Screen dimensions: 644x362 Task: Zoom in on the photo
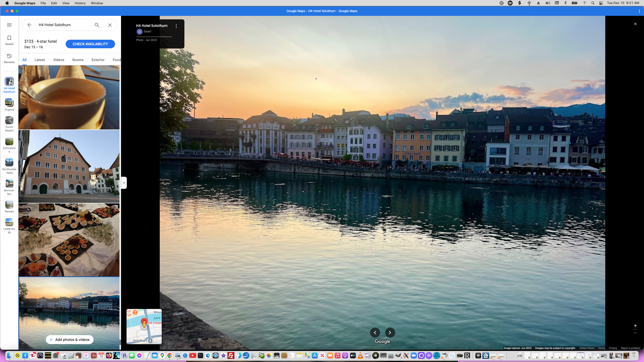click(635, 326)
